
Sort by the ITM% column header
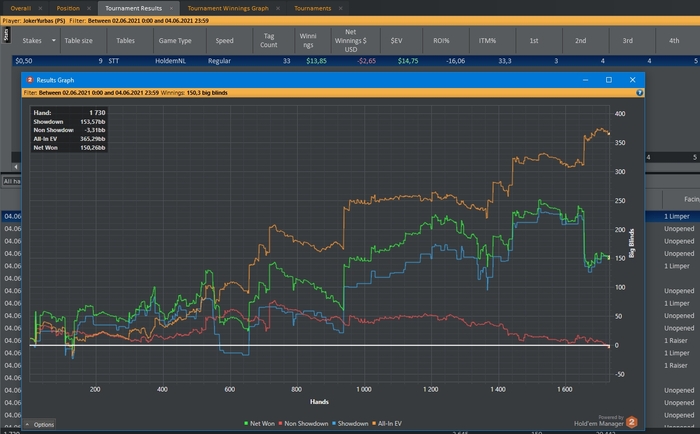487,40
